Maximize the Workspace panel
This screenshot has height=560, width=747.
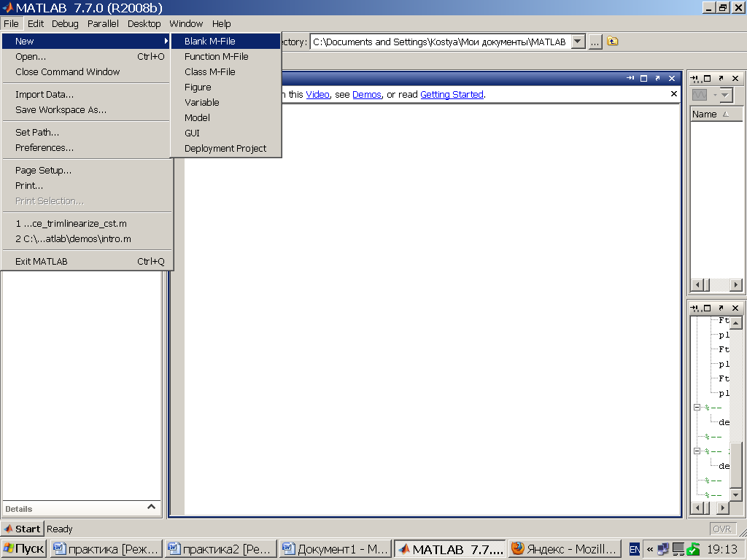[x=708, y=79]
